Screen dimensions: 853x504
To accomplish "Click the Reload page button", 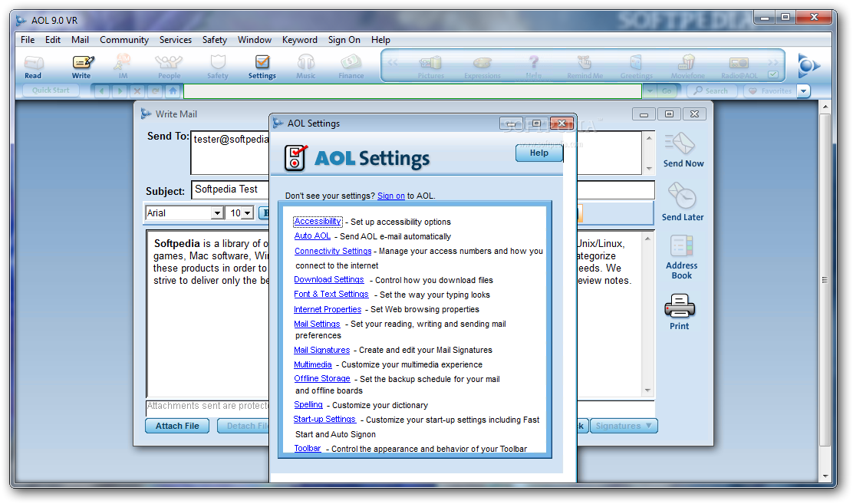I will [155, 91].
